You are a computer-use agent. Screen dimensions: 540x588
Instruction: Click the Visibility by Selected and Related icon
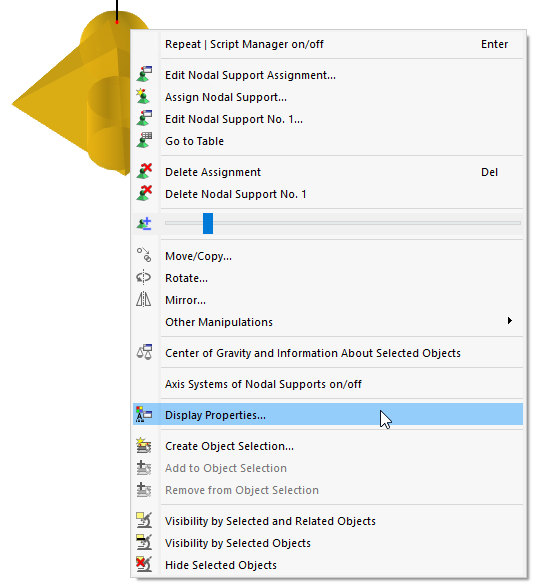(x=144, y=520)
